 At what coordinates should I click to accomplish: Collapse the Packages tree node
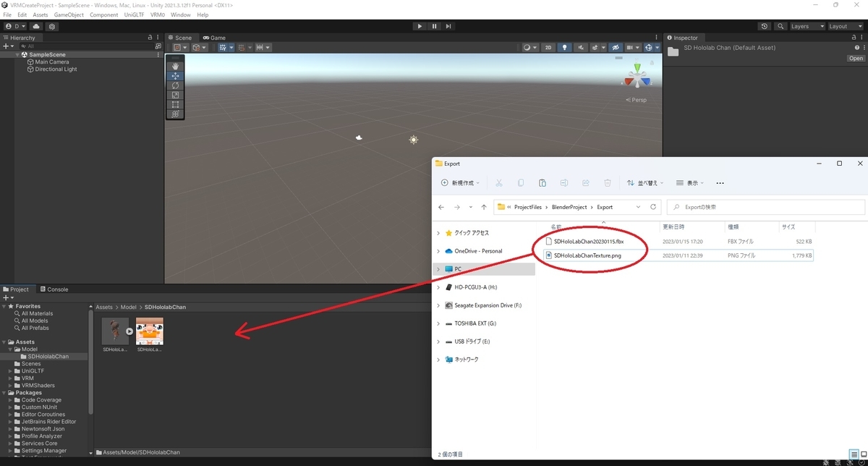point(5,393)
